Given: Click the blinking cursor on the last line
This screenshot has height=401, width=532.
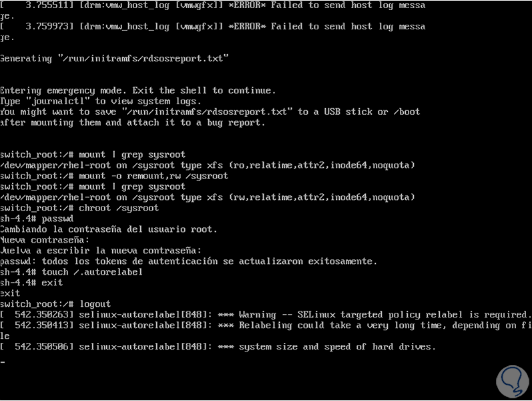Looking at the screenshot, I should [x=3, y=362].
